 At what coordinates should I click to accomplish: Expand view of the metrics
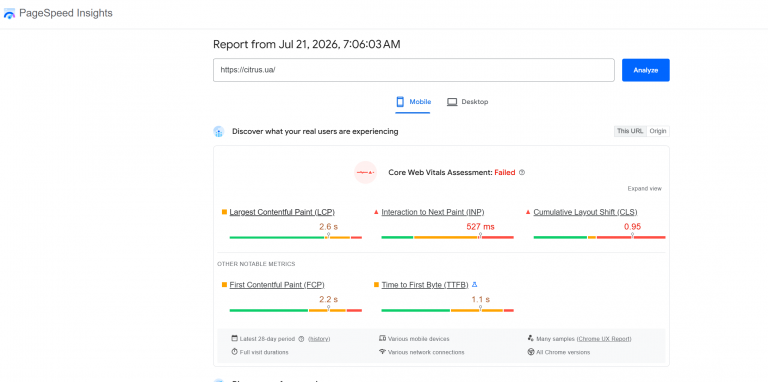(645, 189)
